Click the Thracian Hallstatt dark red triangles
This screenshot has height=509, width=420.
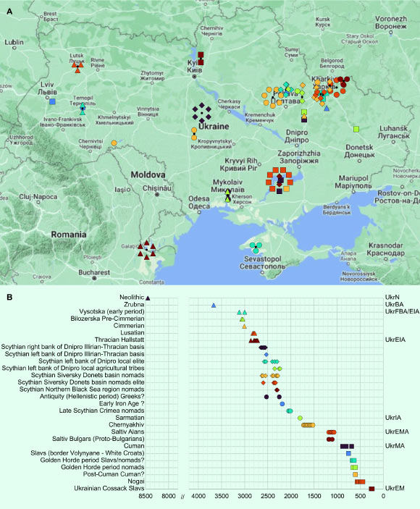tap(254, 340)
